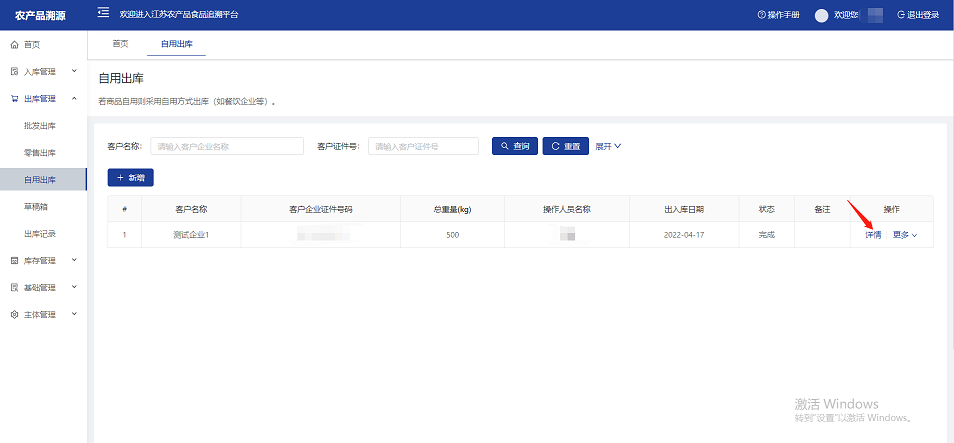The height and width of the screenshot is (443, 954).
Task: Expand the 展开 filter options
Action: click(x=608, y=146)
